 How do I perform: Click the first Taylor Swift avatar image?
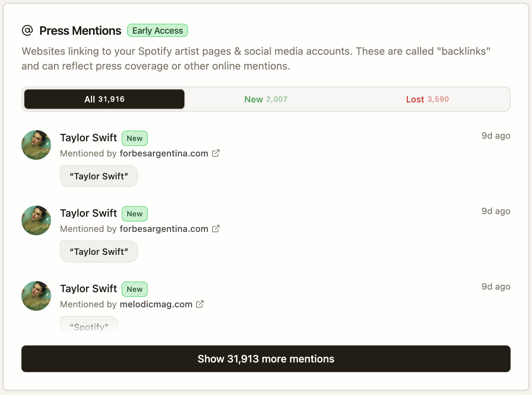[x=36, y=145]
